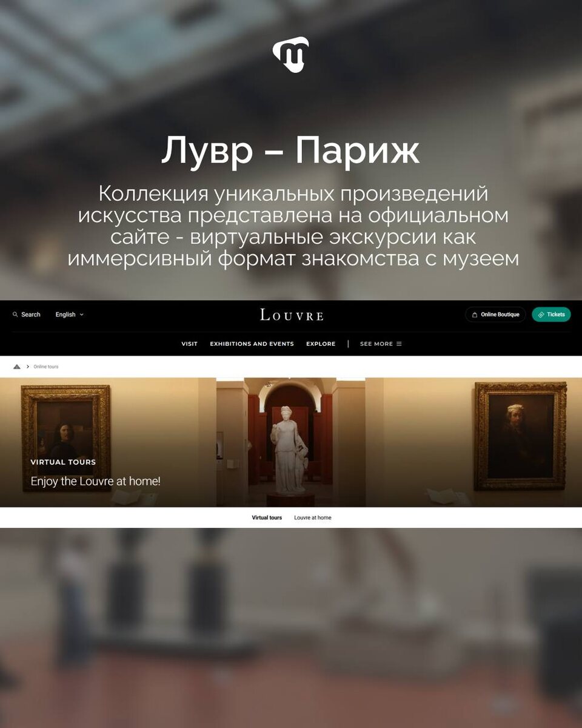Open the Explore menu item

[x=321, y=344]
